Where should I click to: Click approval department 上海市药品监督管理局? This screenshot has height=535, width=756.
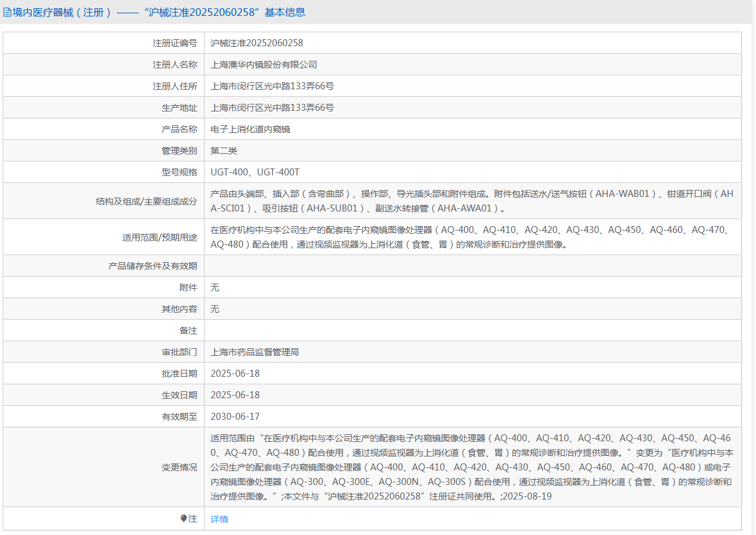tap(255, 352)
